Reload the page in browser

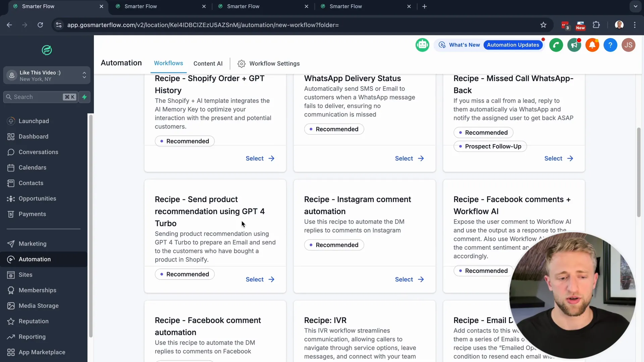click(x=40, y=25)
